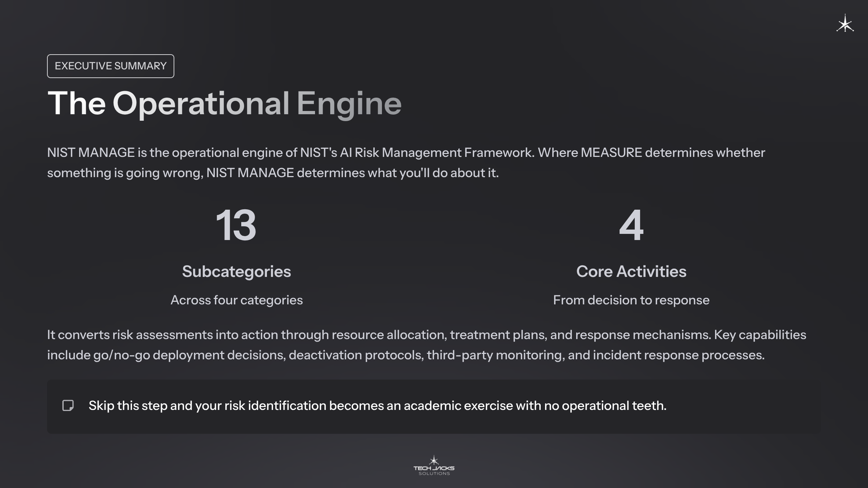This screenshot has width=868, height=488.
Task: Click the word 'Engine' in the title
Action: (x=349, y=103)
